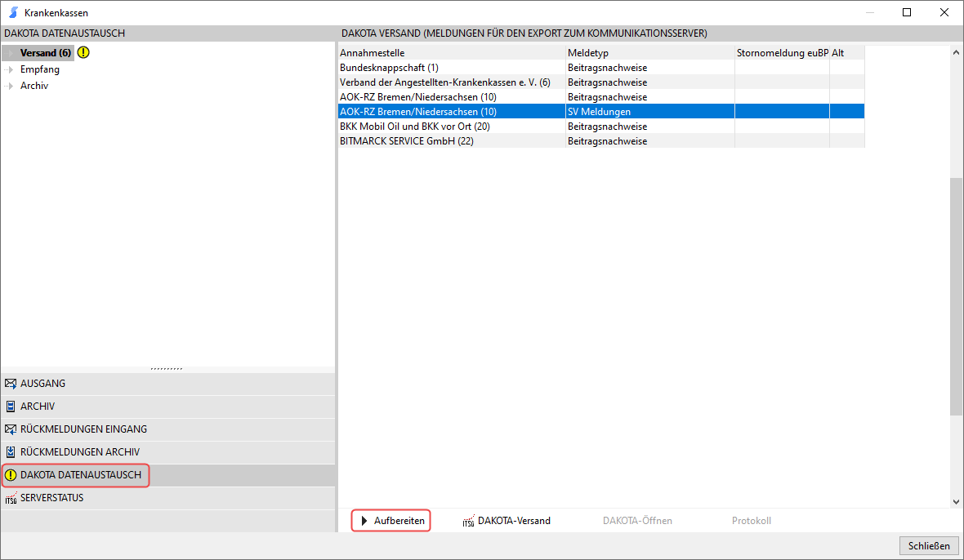Click the AUSGANG envelope icon
The height and width of the screenshot is (560, 964).
[x=11, y=384]
